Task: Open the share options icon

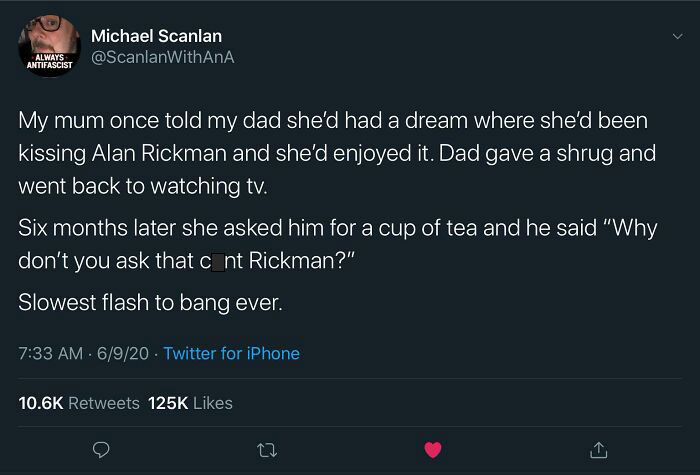Action: pyautogui.click(x=599, y=450)
